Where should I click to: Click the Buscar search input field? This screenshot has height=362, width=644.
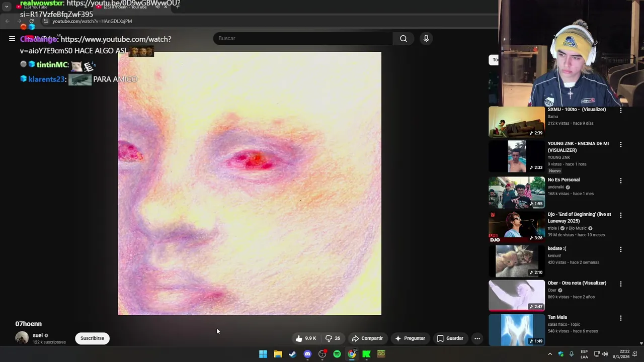click(x=303, y=39)
